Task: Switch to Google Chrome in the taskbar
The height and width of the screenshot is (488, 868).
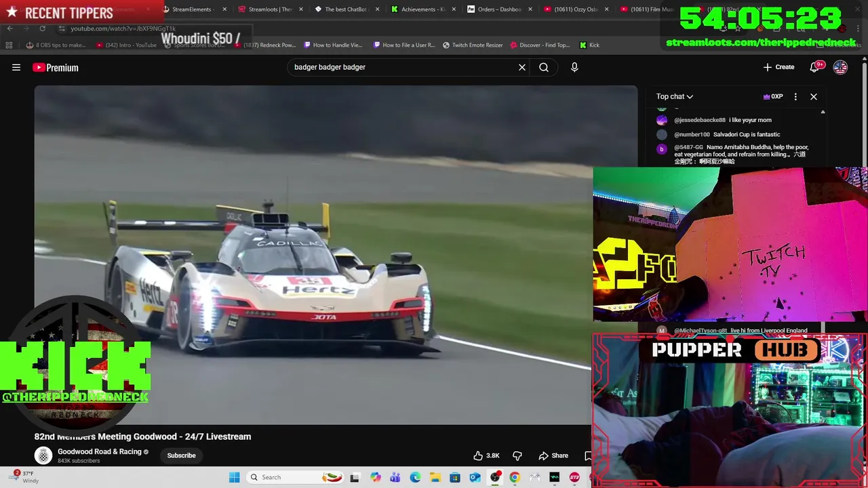Action: [x=515, y=477]
